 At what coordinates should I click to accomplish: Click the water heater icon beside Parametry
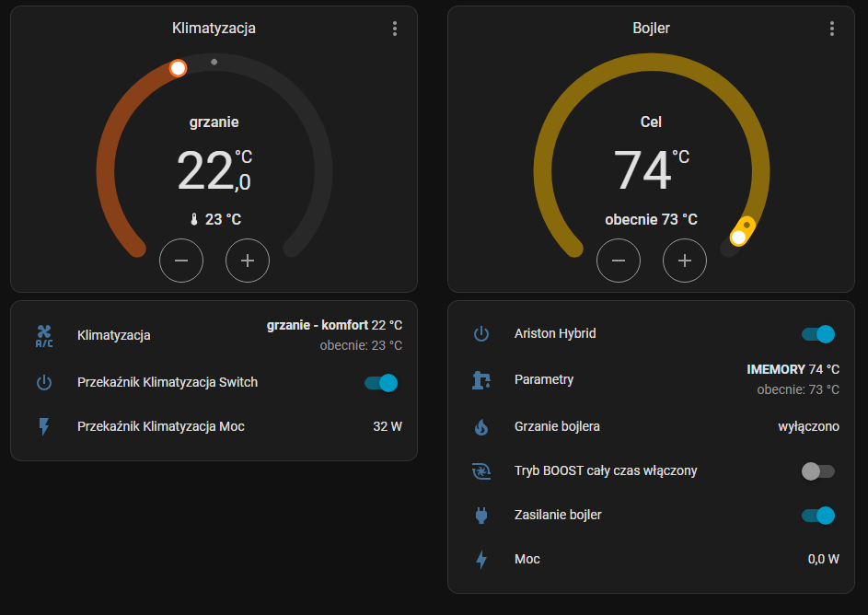coord(481,379)
